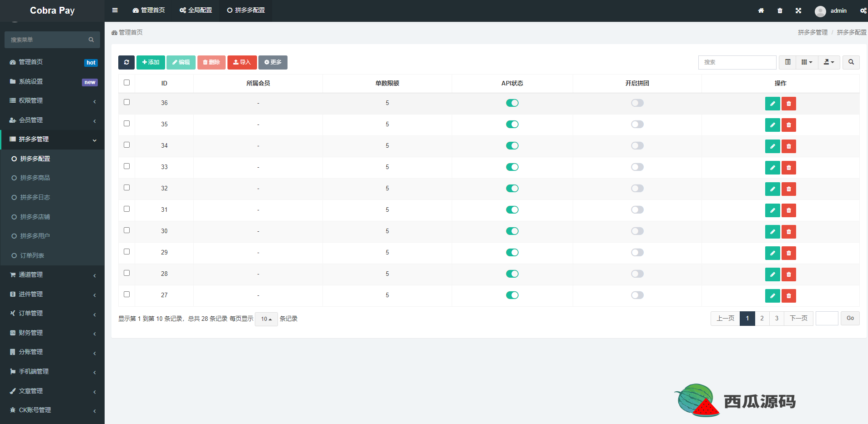
Task: Expand the 财务管理 sidebar menu
Action: (x=52, y=333)
